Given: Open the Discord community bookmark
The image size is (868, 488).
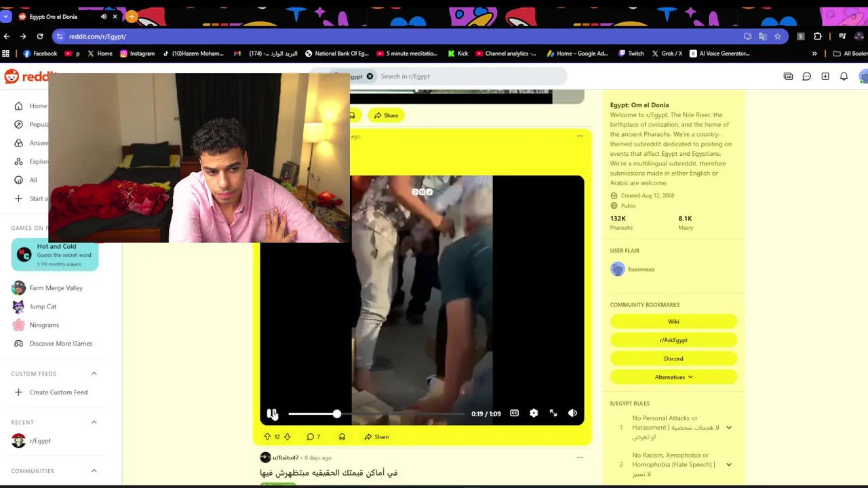Looking at the screenshot, I should coord(673,359).
